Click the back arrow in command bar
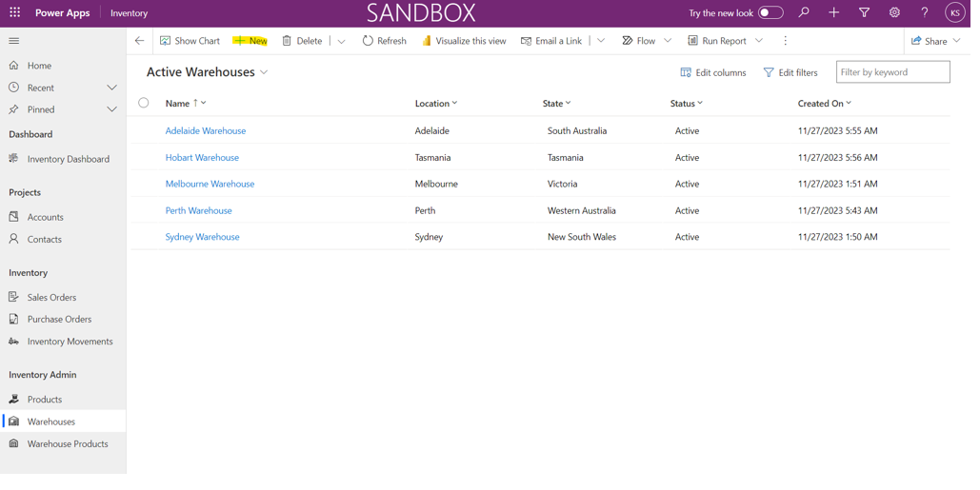Screen dimensions: 980x490 coord(141,41)
